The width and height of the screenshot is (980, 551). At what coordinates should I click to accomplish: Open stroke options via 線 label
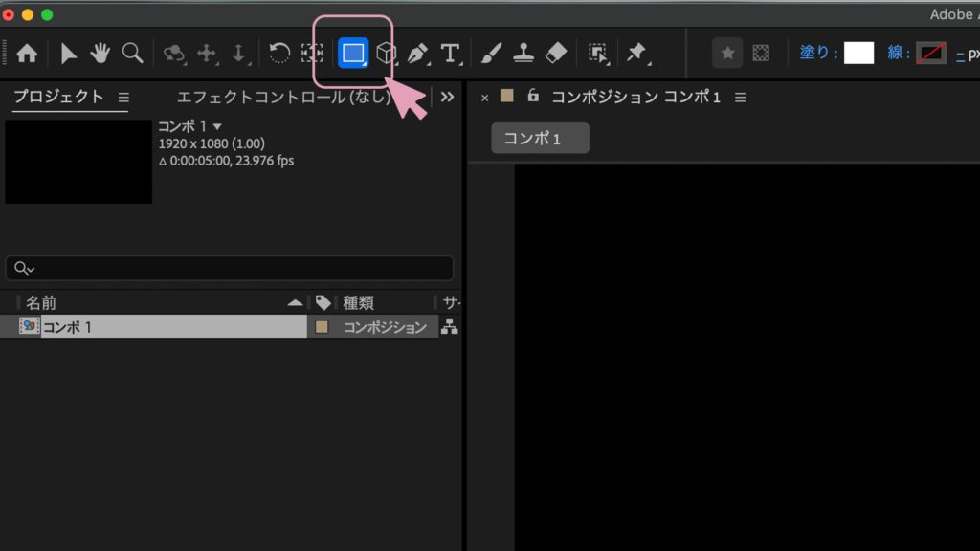(898, 53)
